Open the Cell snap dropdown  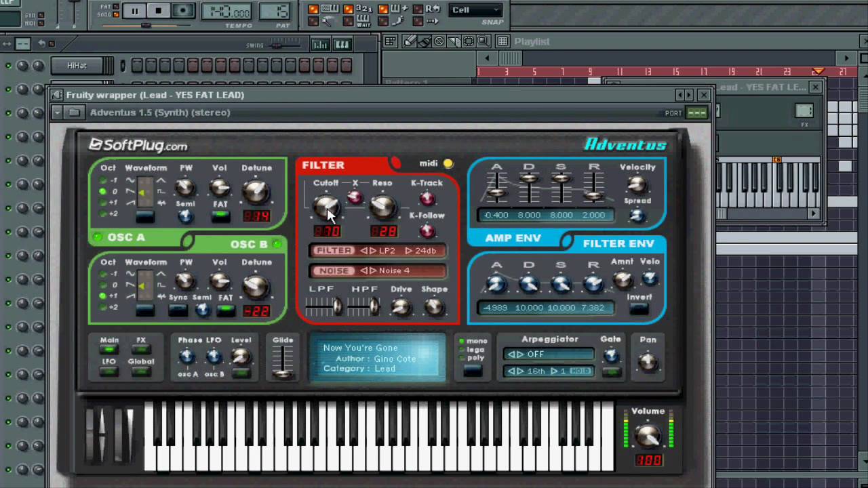476,10
